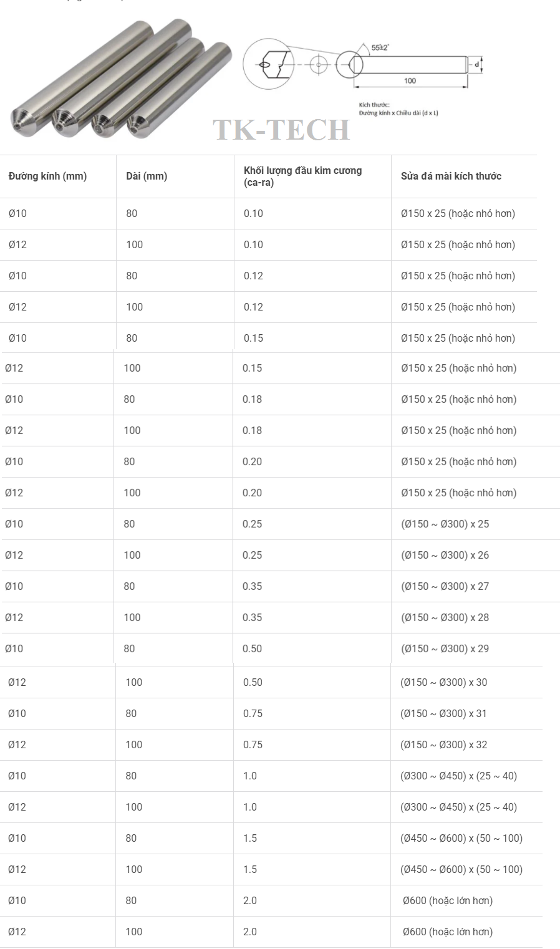Click the (Ø150 ~ Ø300) x 25 cell
The image size is (560, 949).
(x=445, y=524)
